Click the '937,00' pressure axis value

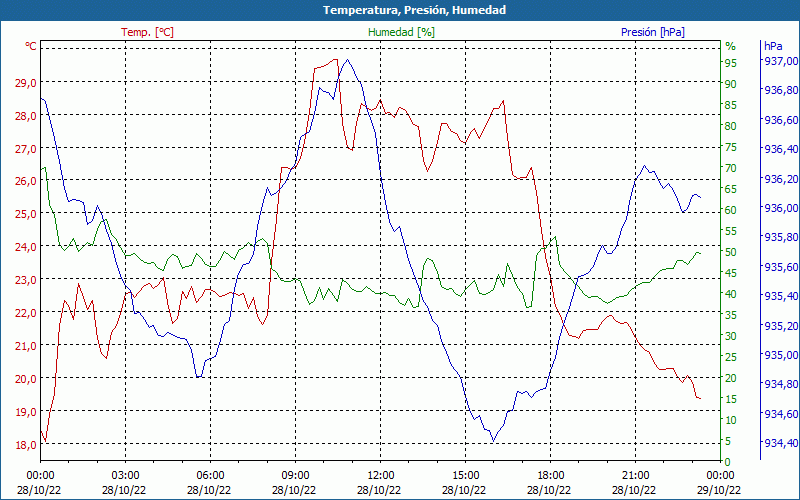781,61
